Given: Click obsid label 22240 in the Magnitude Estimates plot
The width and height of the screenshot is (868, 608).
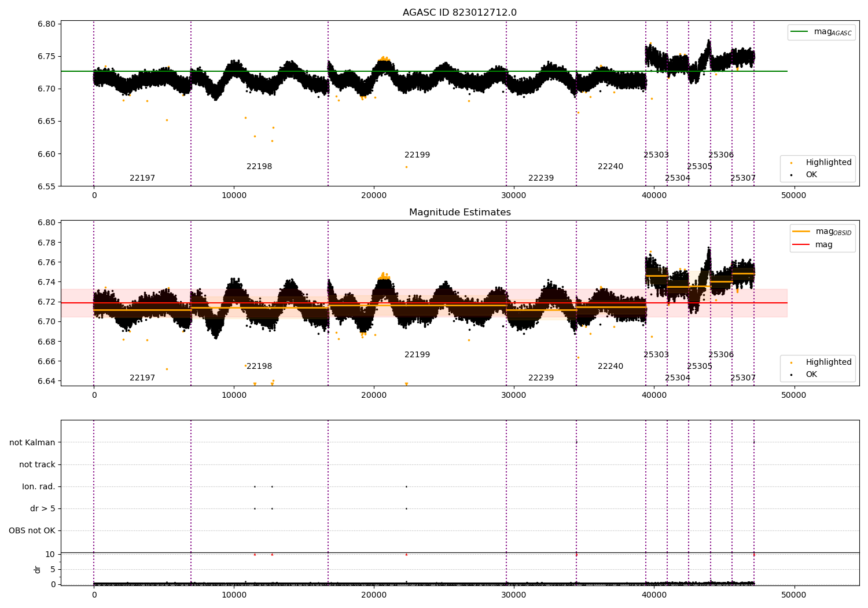Looking at the screenshot, I should 610,367.
